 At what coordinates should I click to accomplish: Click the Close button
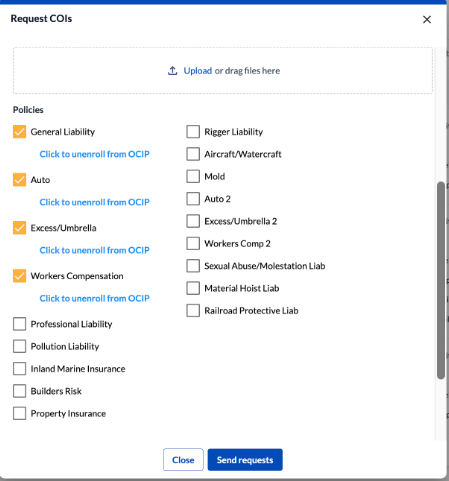183,460
